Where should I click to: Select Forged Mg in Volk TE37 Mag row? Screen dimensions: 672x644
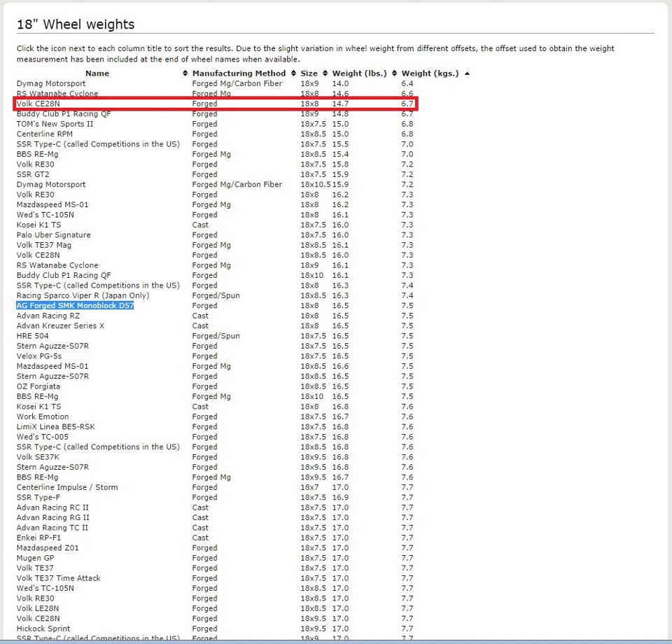pos(211,245)
